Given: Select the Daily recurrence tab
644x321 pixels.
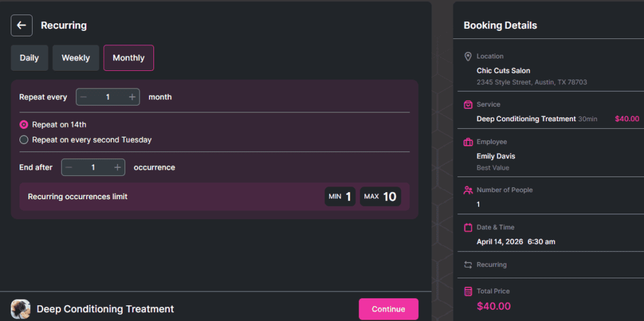Looking at the screenshot, I should (x=29, y=58).
